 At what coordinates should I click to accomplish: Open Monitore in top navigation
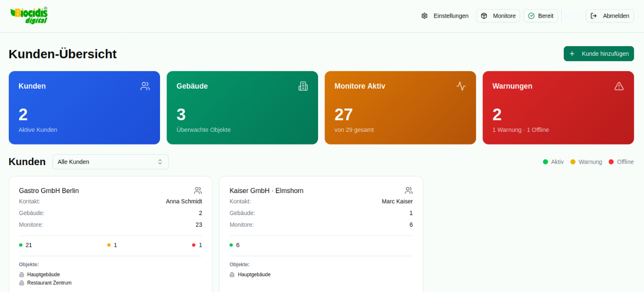(498, 16)
